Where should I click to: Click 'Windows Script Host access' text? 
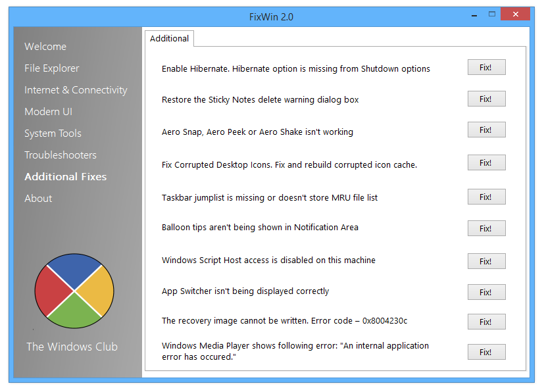[x=268, y=260]
